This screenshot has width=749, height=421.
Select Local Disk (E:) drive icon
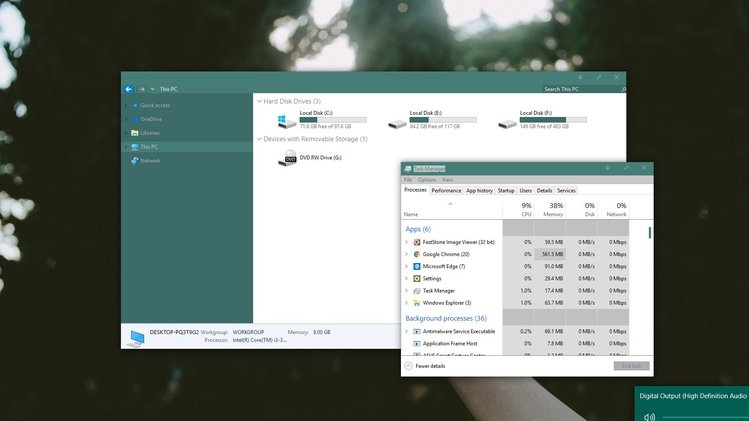(x=397, y=124)
